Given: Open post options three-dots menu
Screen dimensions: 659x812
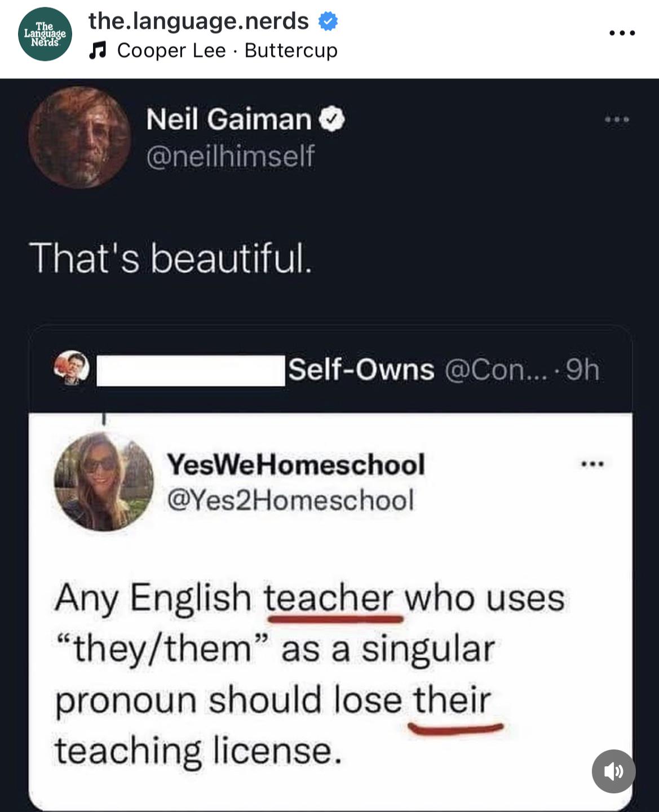Looking at the screenshot, I should 623,33.
